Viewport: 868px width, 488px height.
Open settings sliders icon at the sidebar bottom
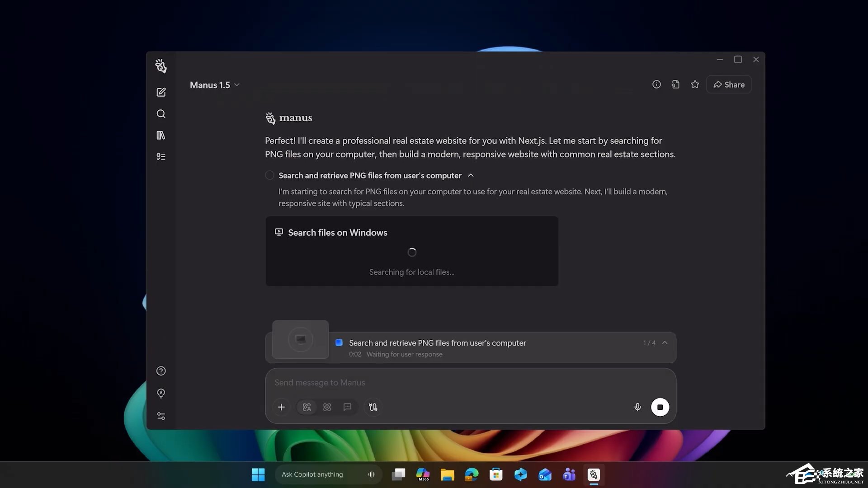coord(161,416)
